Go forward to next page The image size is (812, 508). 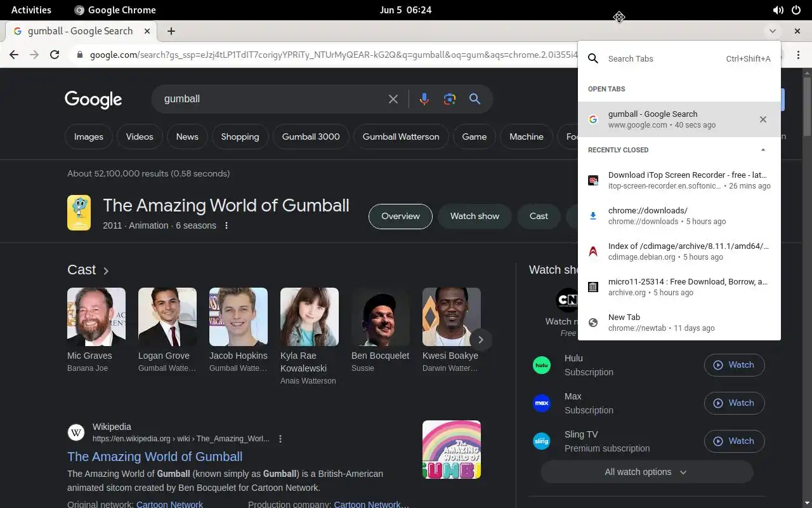(34, 55)
